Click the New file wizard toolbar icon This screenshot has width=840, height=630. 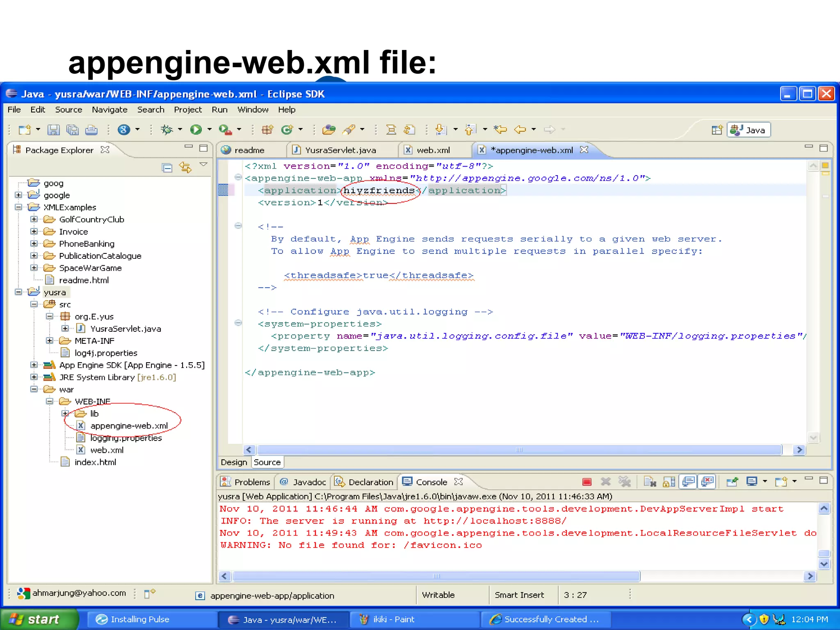pyautogui.click(x=25, y=130)
